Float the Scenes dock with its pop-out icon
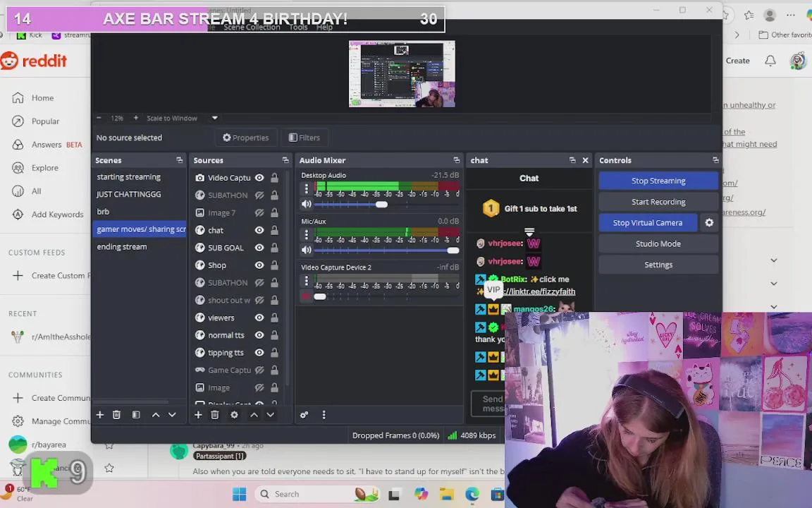The width and height of the screenshot is (812, 508). (179, 160)
